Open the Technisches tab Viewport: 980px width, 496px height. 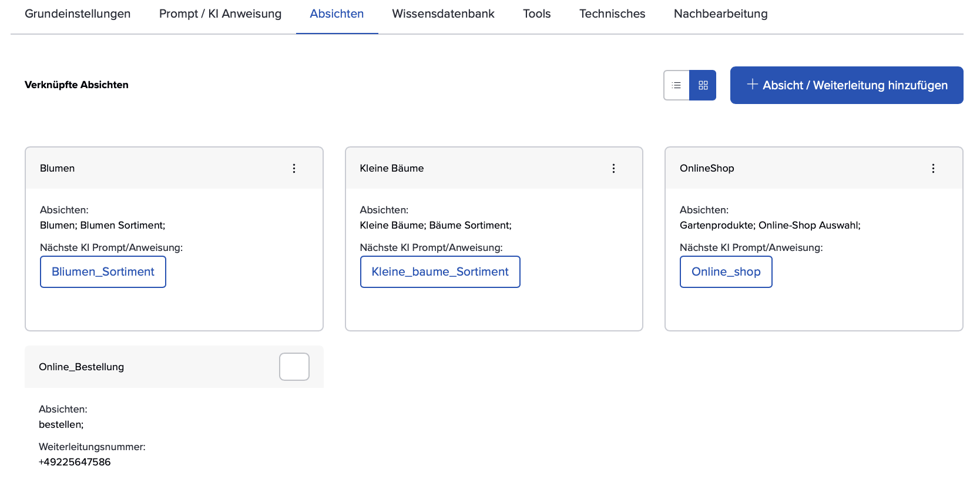pos(612,14)
